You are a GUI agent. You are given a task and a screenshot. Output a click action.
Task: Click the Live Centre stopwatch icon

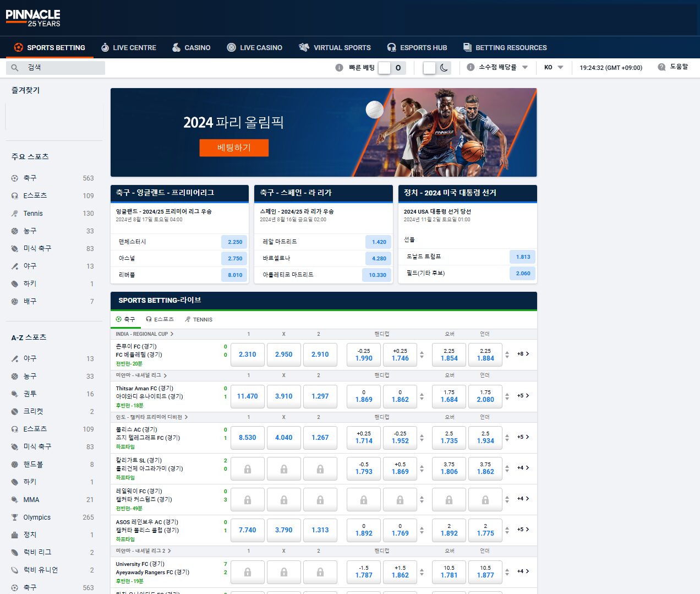105,47
